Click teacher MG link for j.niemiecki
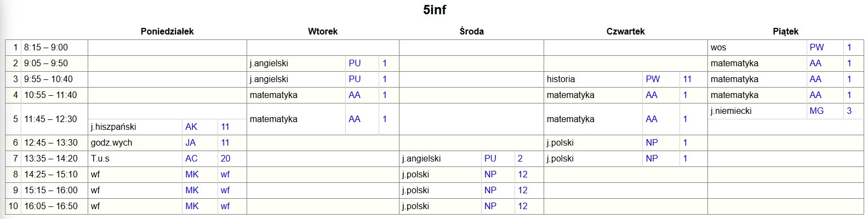This screenshot has width=868, height=219. coord(816,111)
